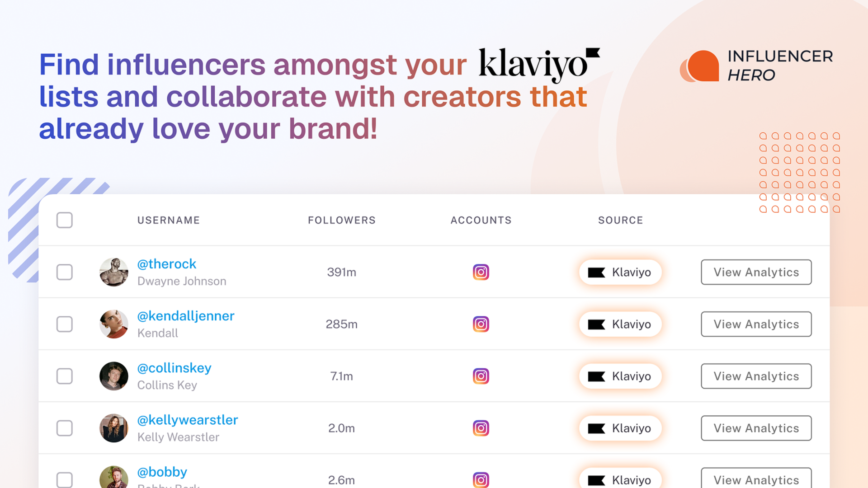
Task: Click Kendall Jenner's profile avatar
Action: pyautogui.click(x=114, y=324)
